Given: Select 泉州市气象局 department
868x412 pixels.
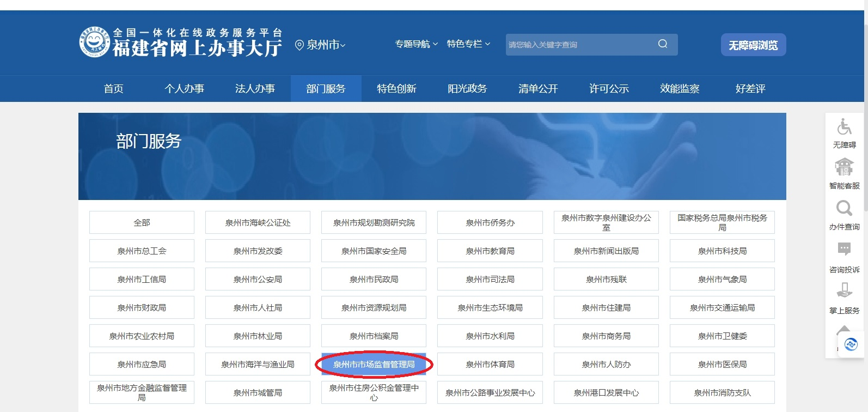Looking at the screenshot, I should point(722,279).
